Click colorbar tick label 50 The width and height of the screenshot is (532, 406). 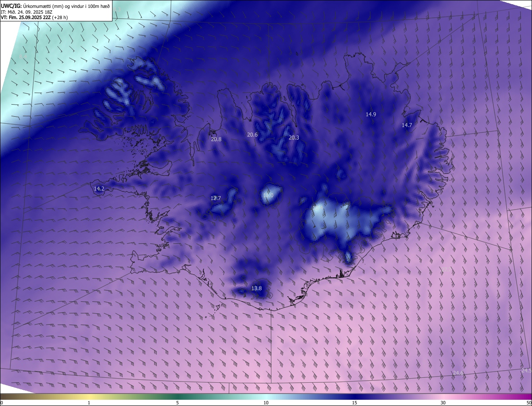click(x=529, y=403)
